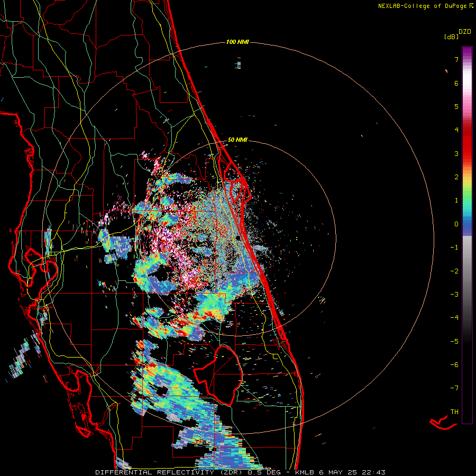This screenshot has width=476, height=476.
Task: Click the KMLB station identifier text
Action: pos(305,472)
